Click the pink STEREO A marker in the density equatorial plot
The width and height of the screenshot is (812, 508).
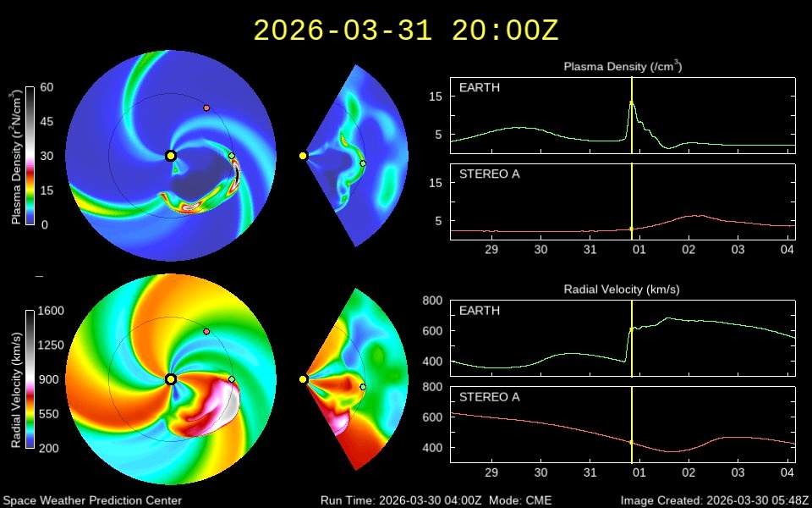[x=206, y=108]
